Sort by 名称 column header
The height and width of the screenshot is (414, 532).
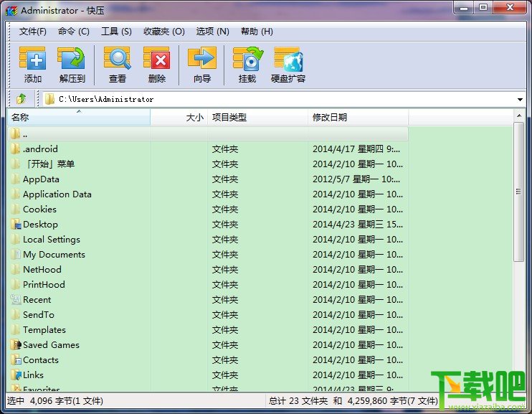point(79,118)
